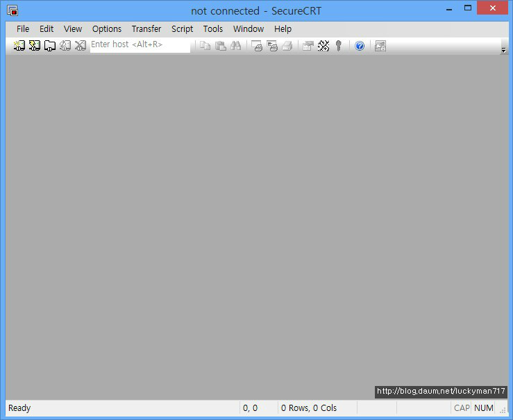Open the toolbar options overflow arrow
The height and width of the screenshot is (420, 513).
(503, 50)
